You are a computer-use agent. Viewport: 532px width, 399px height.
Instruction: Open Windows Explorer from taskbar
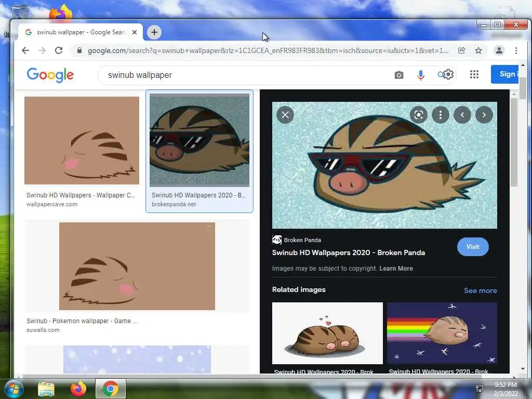[x=46, y=389]
